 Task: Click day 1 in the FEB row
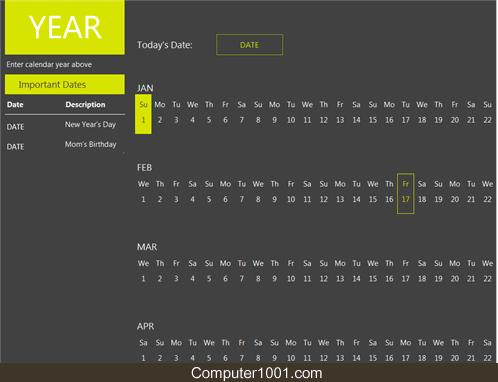point(143,199)
